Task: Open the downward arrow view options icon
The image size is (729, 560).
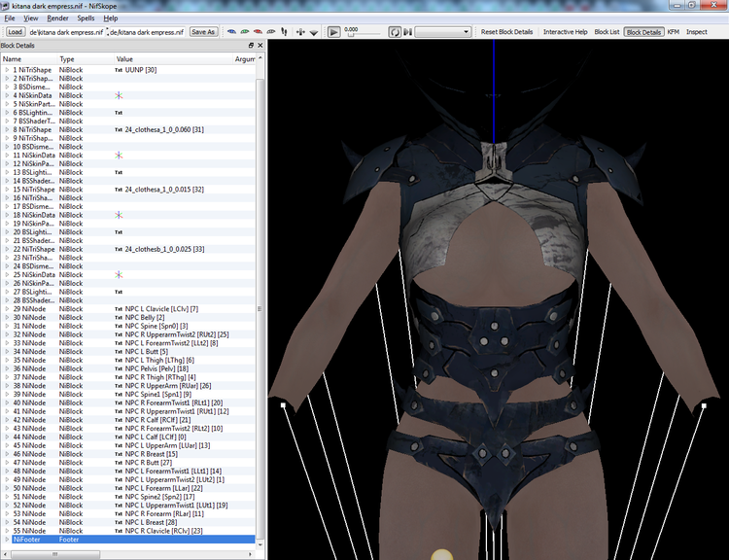Action: click(x=314, y=32)
